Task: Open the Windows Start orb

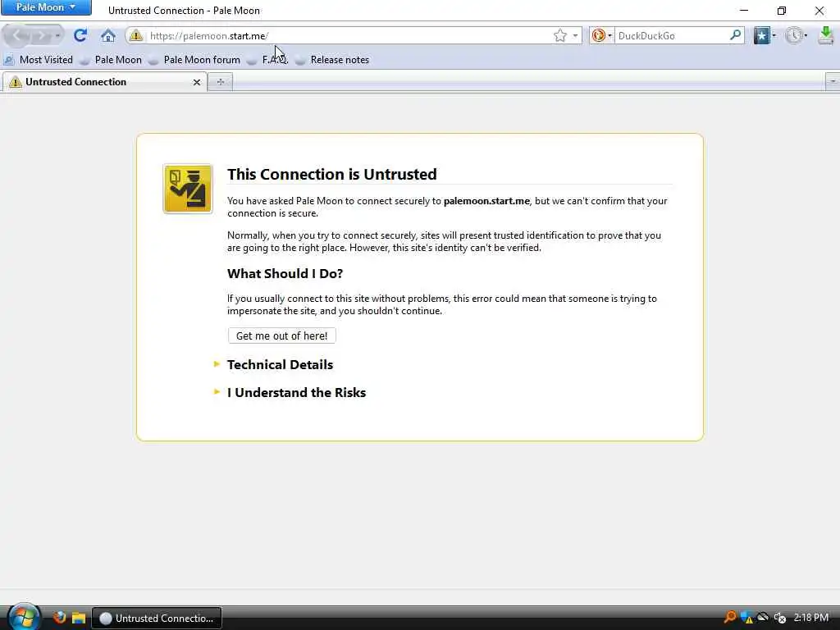Action: (24, 617)
